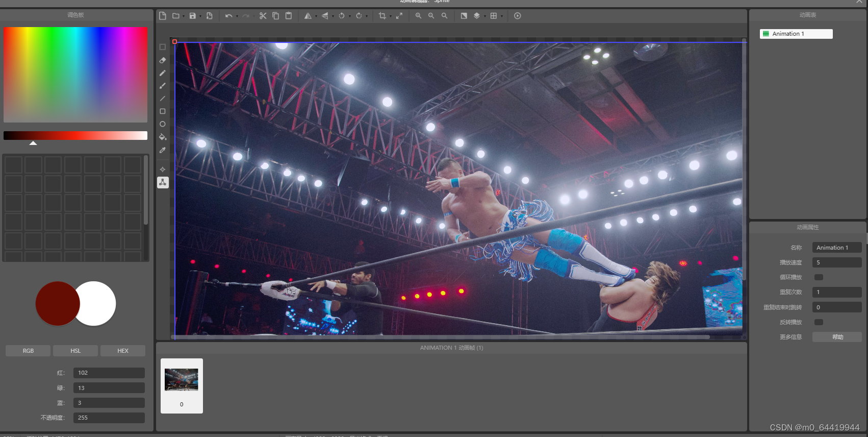The image size is (868, 437).
Task: Open the dropdown arrow next to the save icon
Action: click(x=200, y=16)
